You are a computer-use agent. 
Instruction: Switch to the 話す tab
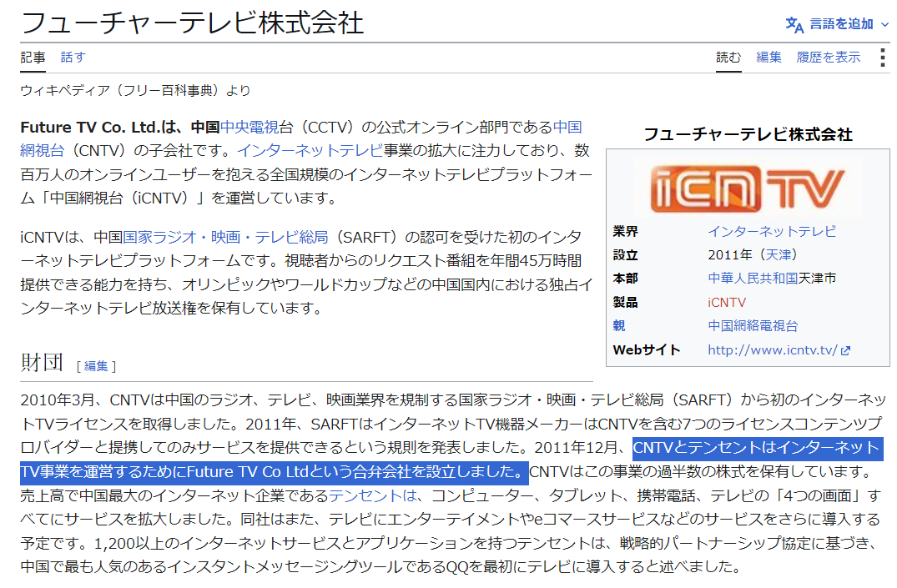(x=73, y=58)
